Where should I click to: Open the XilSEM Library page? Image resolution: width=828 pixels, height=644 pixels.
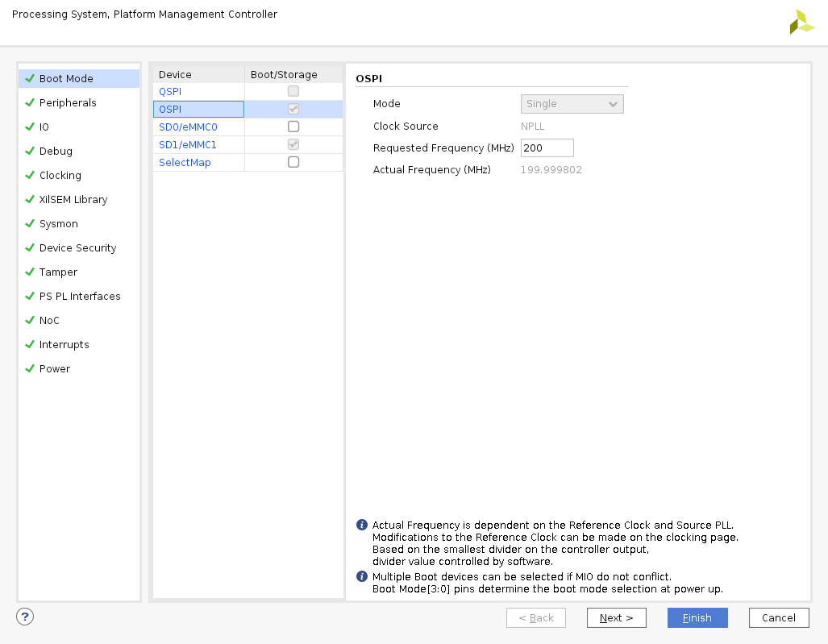73,200
